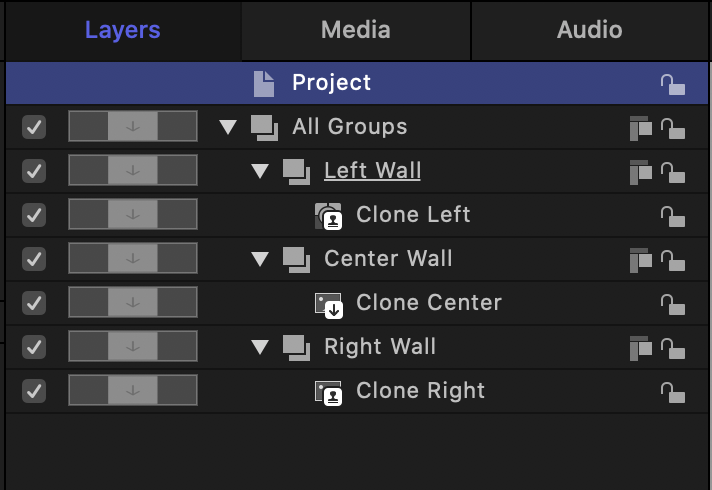Click the 2D/3D icon on All Groups row

coord(640,128)
